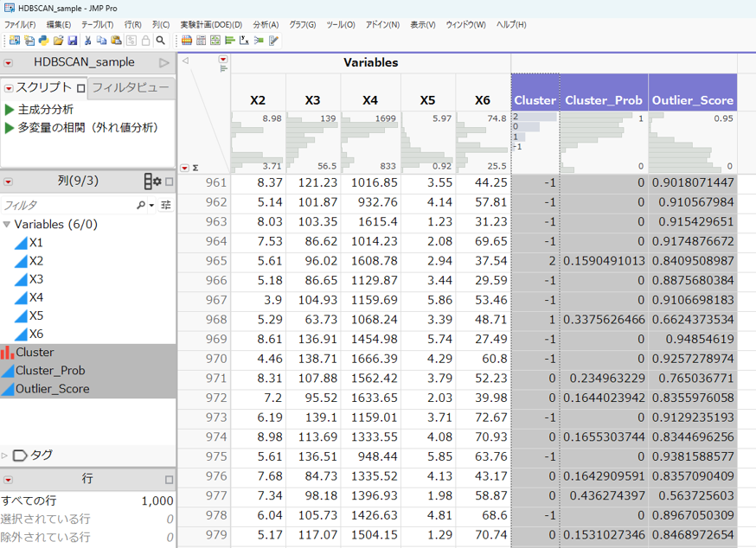Open the 行 panel red triangle menu
This screenshot has width=756, height=548.
pos(8,480)
